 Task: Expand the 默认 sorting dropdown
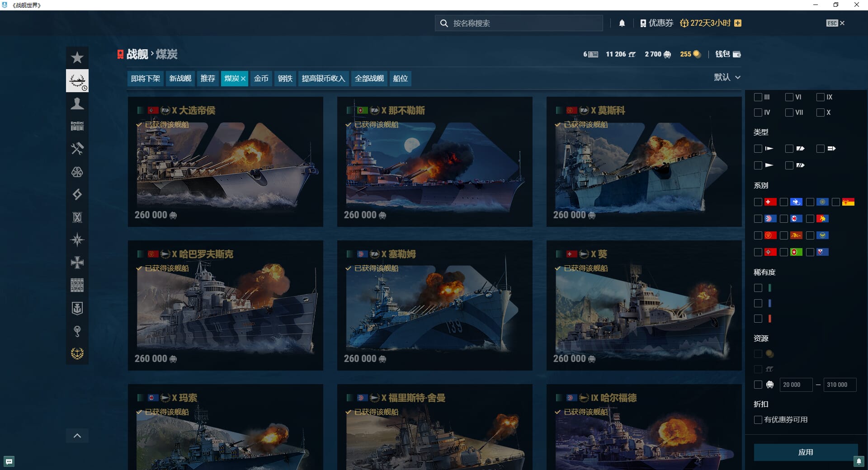pyautogui.click(x=727, y=77)
